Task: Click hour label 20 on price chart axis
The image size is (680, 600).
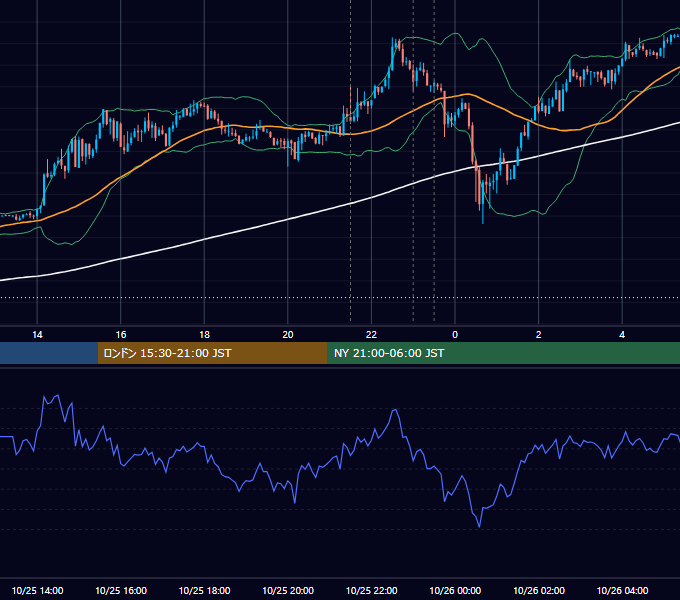Action: pyautogui.click(x=288, y=335)
